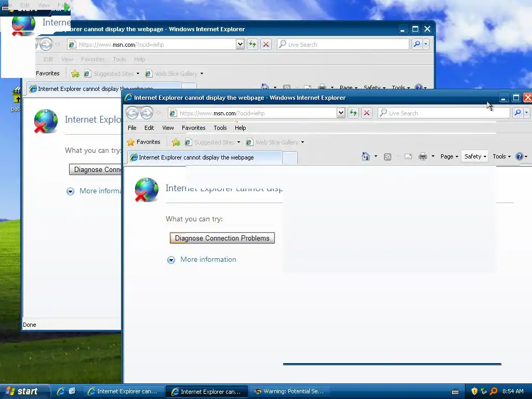Click Add to Favorites Bar icon in back window
This screenshot has height=399, width=532.
[x=75, y=74]
